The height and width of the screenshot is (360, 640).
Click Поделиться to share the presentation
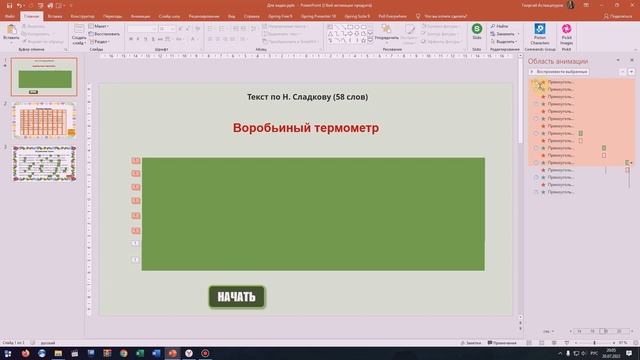pyautogui.click(x=618, y=16)
